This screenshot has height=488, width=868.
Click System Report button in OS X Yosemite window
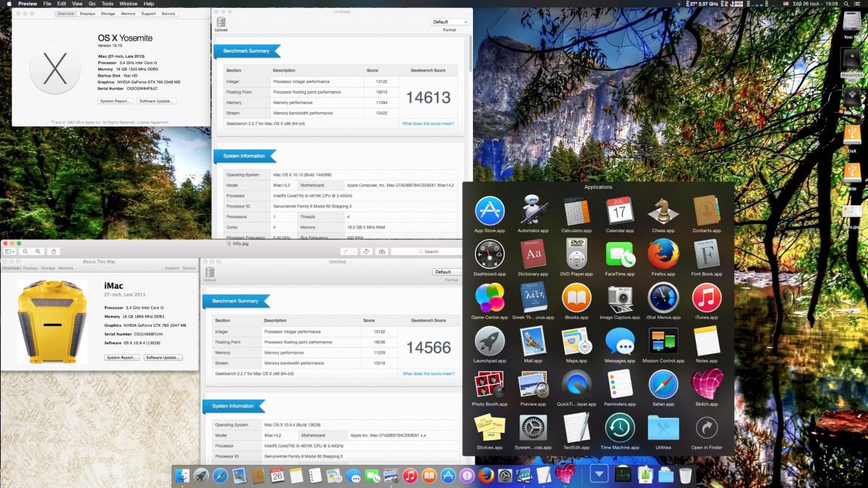coord(116,101)
